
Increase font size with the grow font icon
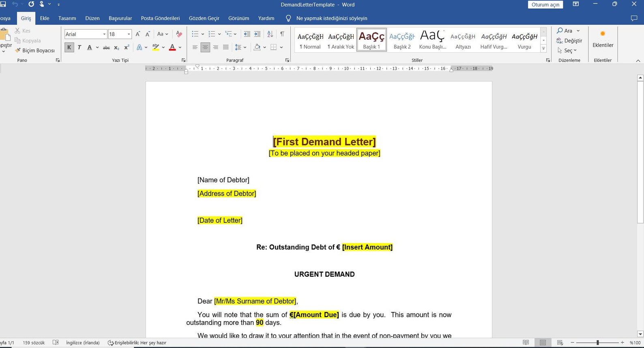[138, 34]
